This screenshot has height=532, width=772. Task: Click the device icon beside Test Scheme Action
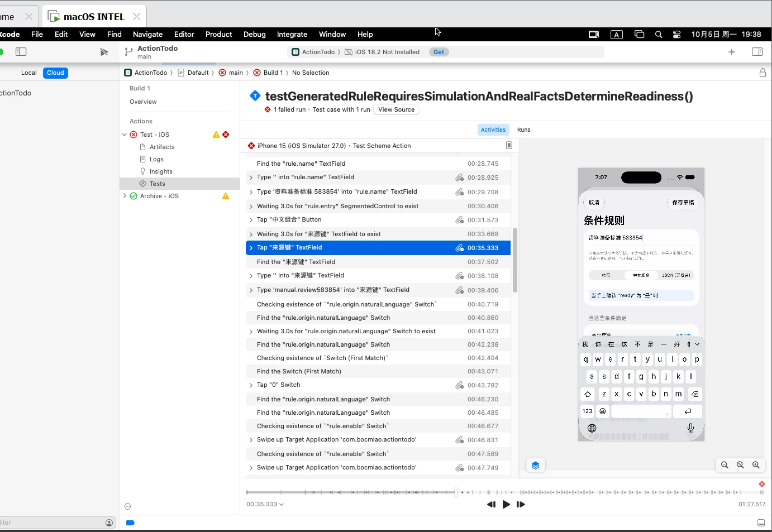point(509,146)
